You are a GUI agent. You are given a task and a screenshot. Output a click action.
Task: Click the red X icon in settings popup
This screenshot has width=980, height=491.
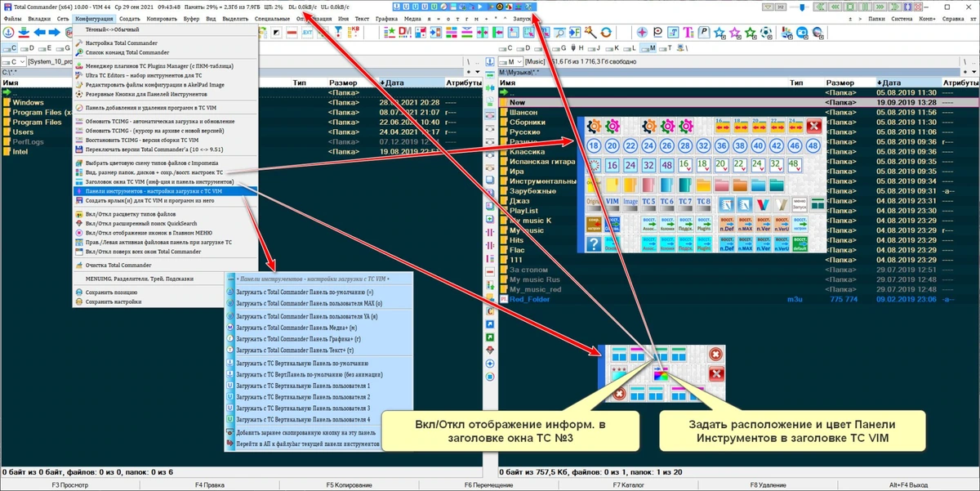813,126
